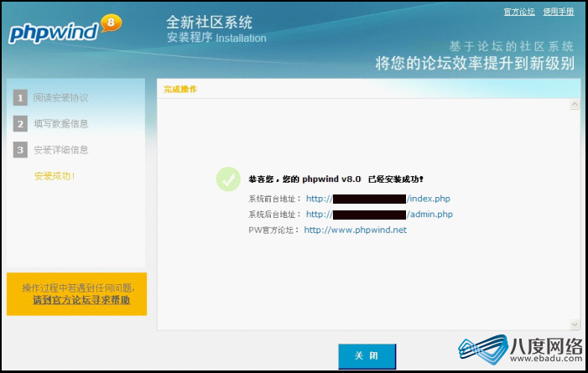Follow 请到官方论坛寻求帮助 help link
The height and width of the screenshot is (373, 588).
[x=81, y=300]
